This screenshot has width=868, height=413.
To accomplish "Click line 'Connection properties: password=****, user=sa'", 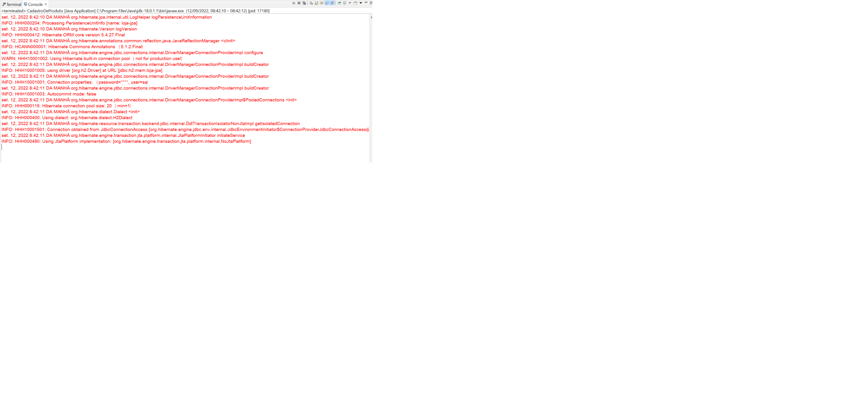I will [75, 82].
